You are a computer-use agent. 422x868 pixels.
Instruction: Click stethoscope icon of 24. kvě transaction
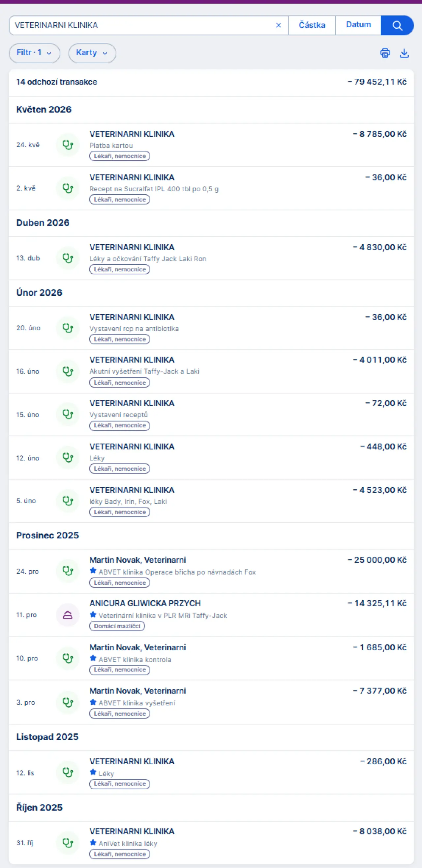click(x=68, y=145)
